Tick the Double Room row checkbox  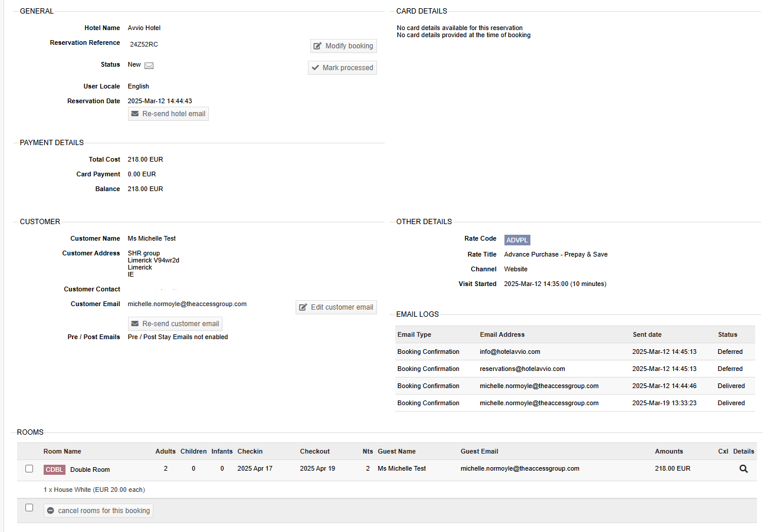tap(29, 468)
